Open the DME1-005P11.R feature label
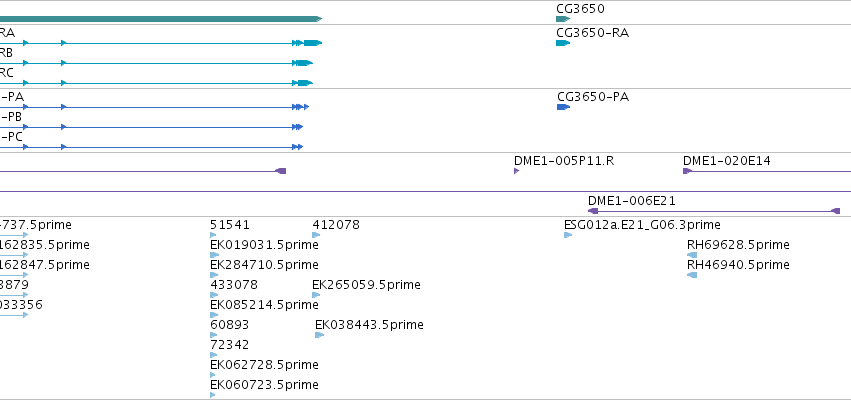 564,161
